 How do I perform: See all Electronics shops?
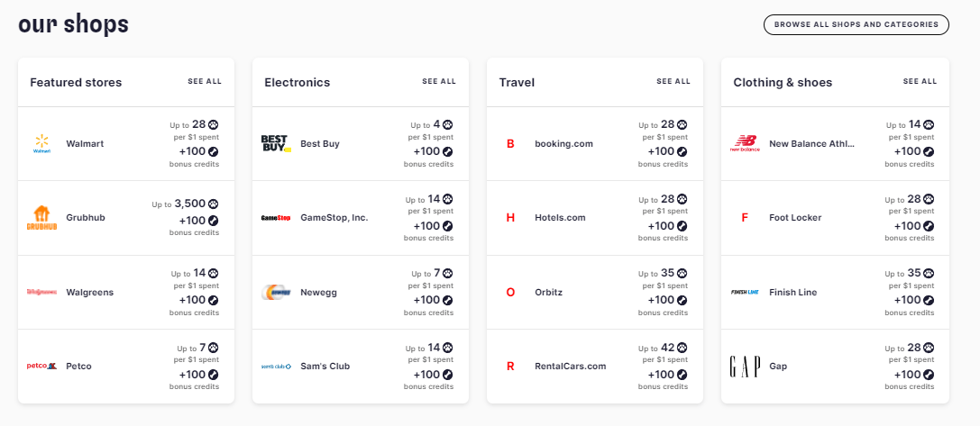pos(439,81)
